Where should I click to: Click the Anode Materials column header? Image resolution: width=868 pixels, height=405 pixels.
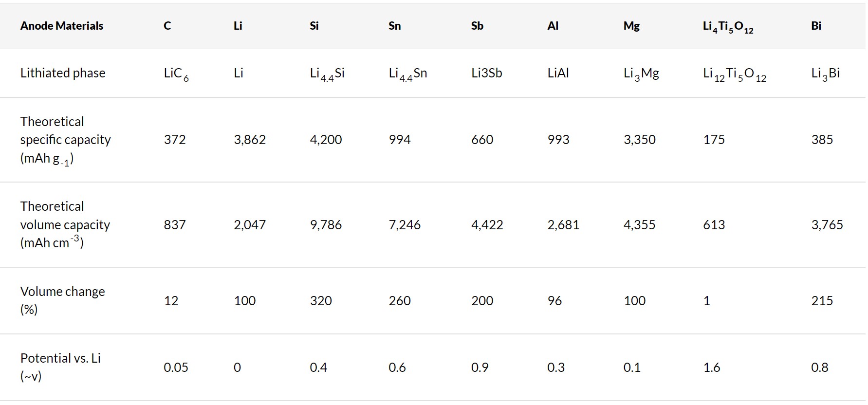62,26
